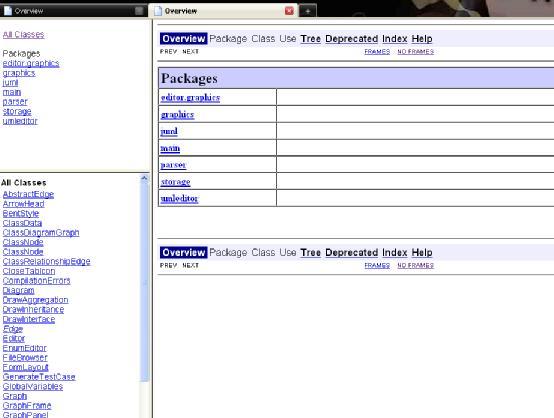
Task: Open Index in the footer navigation bar
Action: [x=395, y=252]
